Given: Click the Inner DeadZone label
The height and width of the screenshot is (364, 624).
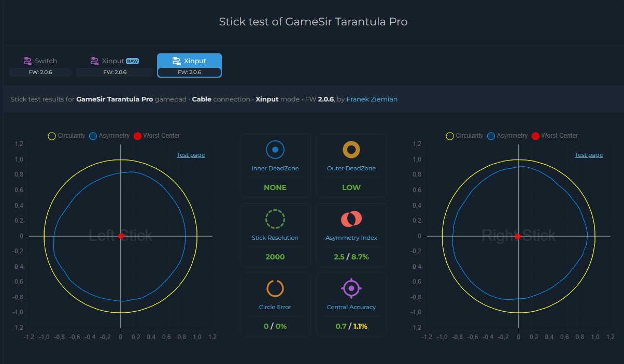Looking at the screenshot, I should [275, 168].
